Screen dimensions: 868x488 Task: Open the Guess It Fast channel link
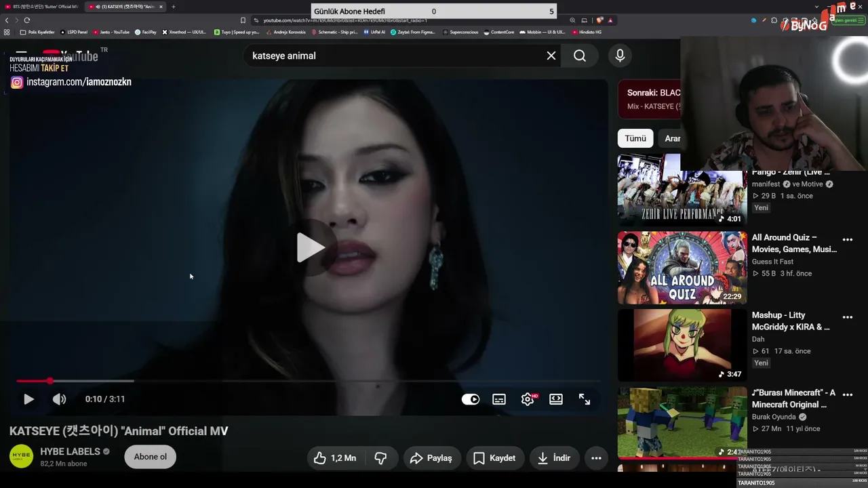click(772, 262)
